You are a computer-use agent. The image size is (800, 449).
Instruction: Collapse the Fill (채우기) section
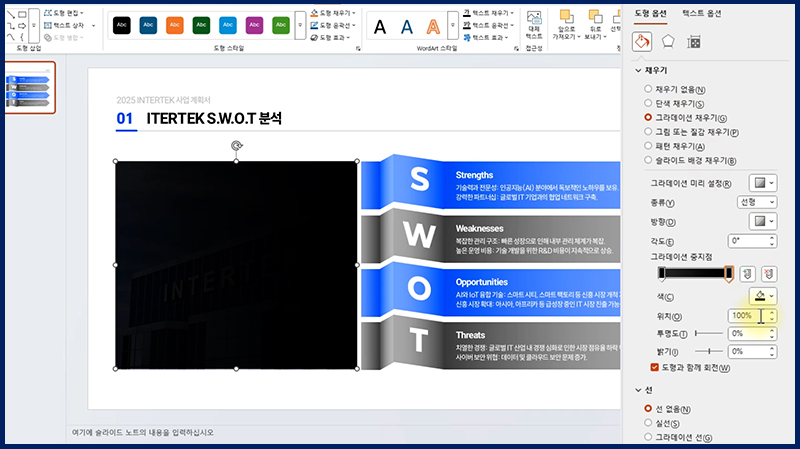coord(638,70)
